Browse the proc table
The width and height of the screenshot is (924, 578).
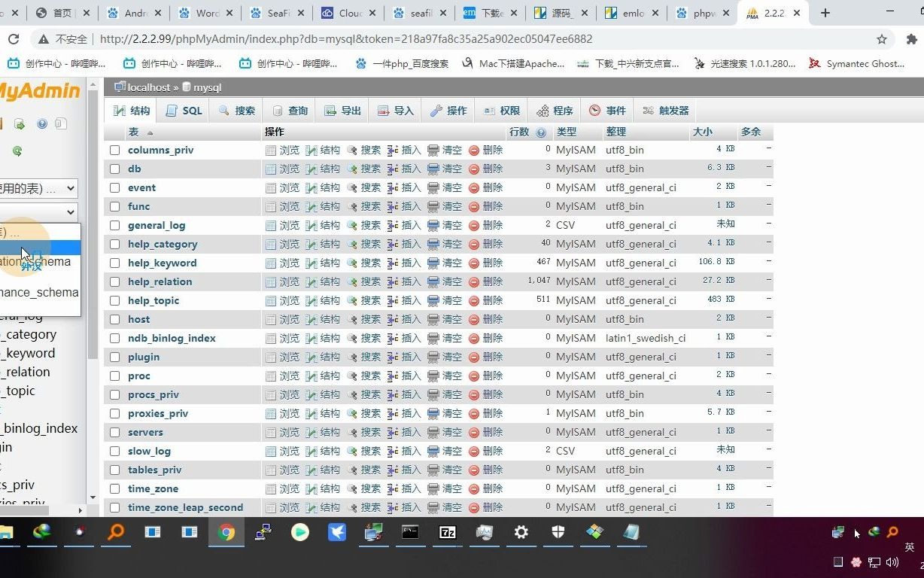tap(282, 376)
